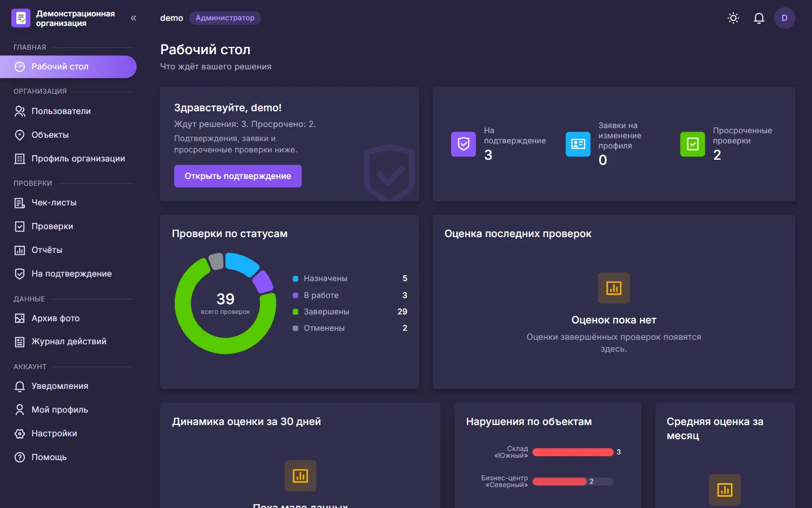Navigate to Проверки section
The height and width of the screenshot is (508, 812).
point(68,226)
